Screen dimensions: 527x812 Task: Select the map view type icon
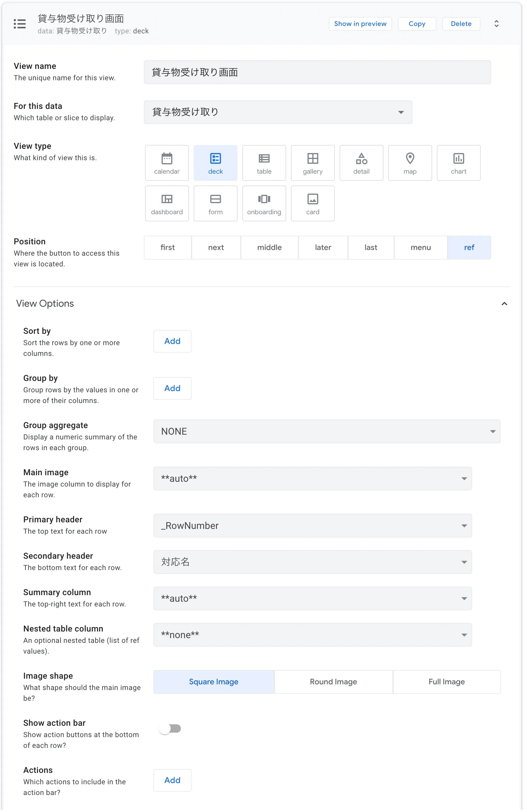410,163
